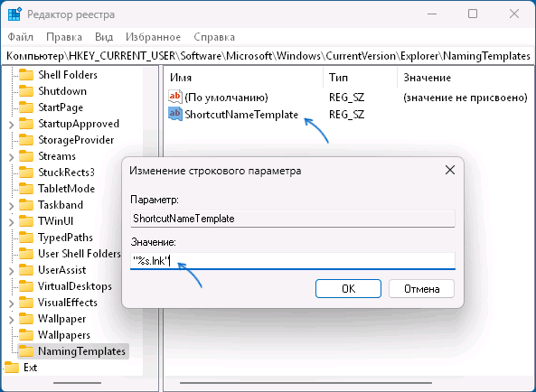Select the VisualEffects folder icon

tap(26, 303)
